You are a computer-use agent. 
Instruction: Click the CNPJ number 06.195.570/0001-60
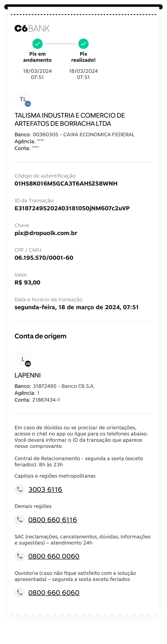point(44,258)
